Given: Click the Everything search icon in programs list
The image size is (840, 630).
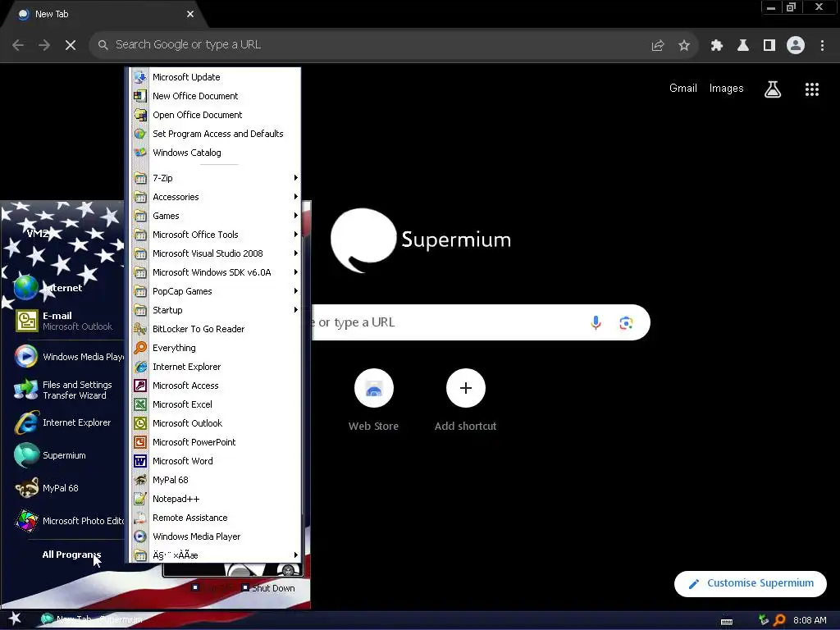Looking at the screenshot, I should 140,348.
